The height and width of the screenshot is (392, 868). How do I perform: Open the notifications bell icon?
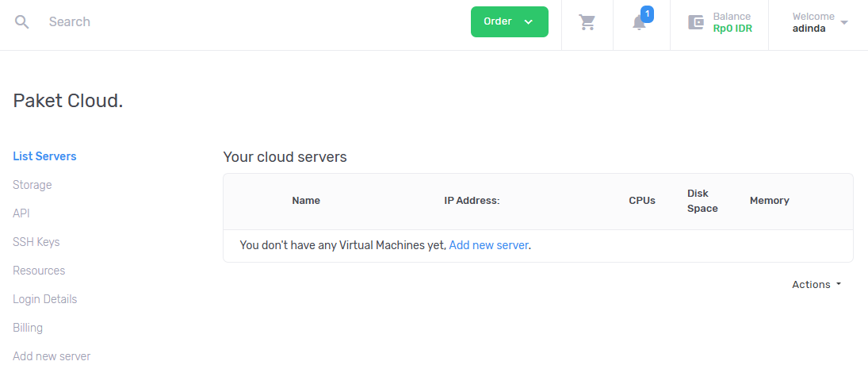(x=639, y=23)
